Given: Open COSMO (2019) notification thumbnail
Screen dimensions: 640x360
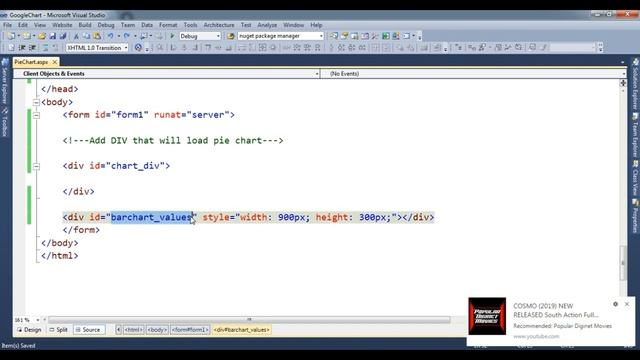Looking at the screenshot, I should coord(487,316).
